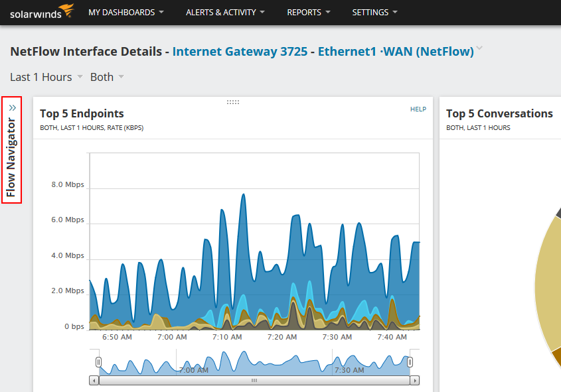Open dropdown arrow next to Ethernet1 title

[479, 49]
